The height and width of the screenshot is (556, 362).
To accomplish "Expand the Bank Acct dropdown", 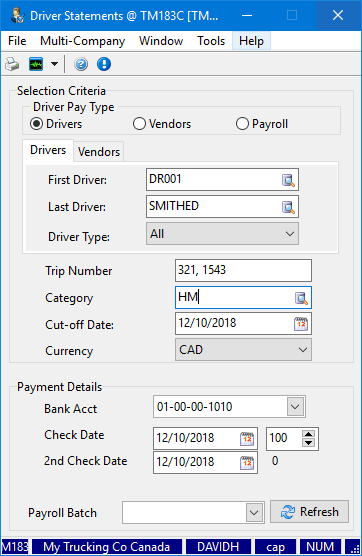I will [x=295, y=407].
